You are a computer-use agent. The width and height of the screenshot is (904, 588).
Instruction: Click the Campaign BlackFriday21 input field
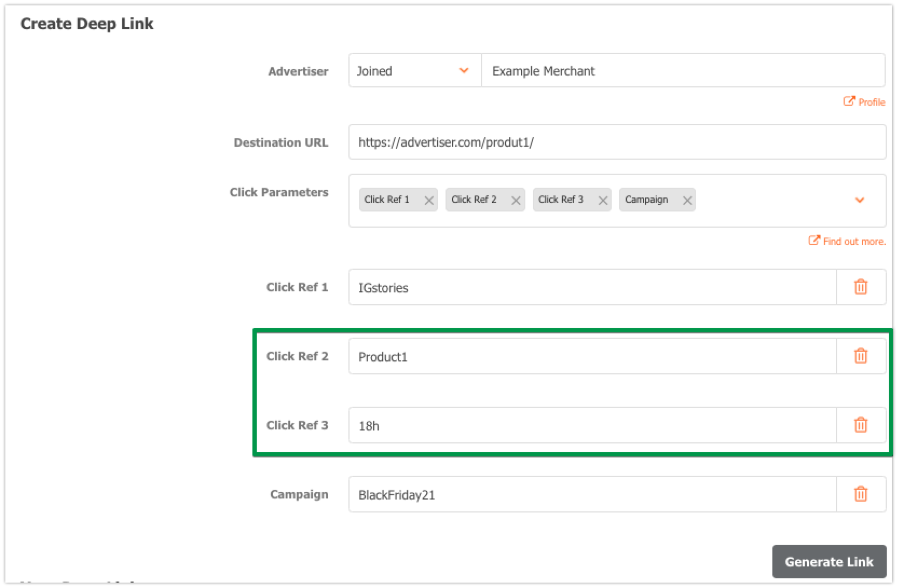click(x=592, y=494)
